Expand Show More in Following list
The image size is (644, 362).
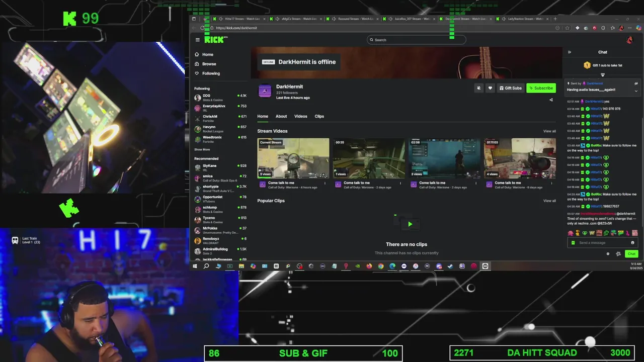coord(202,149)
